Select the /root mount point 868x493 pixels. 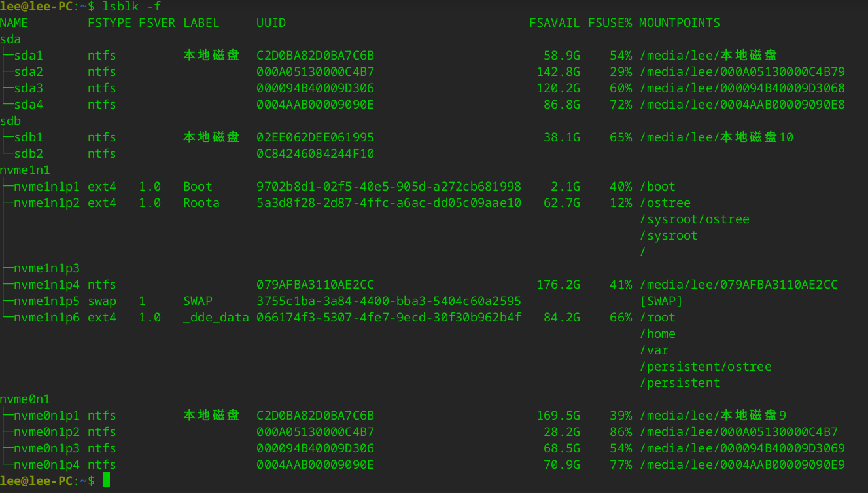coord(657,318)
